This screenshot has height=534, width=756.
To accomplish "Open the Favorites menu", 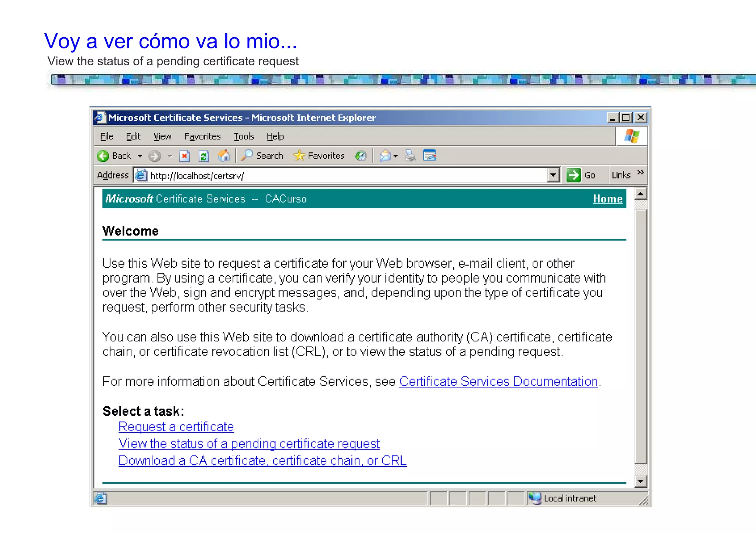I will (202, 137).
